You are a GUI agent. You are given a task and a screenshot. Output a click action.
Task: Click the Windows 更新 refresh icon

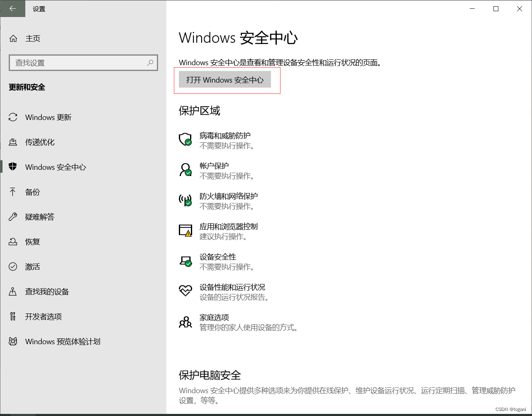click(13, 117)
